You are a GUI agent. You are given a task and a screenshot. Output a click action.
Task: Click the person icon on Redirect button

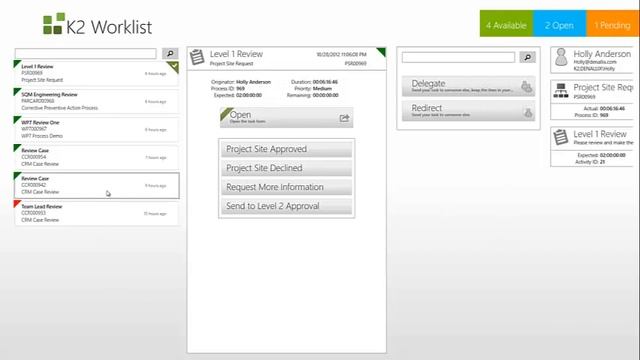528,112
